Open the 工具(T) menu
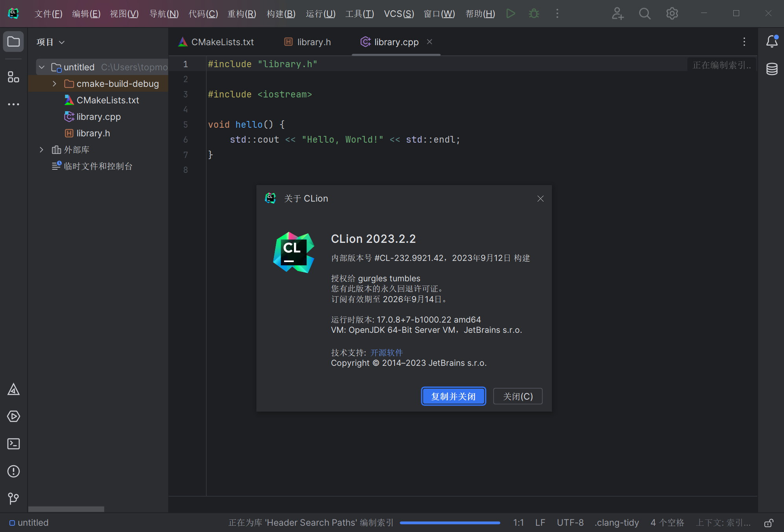784x532 pixels. coord(360,14)
